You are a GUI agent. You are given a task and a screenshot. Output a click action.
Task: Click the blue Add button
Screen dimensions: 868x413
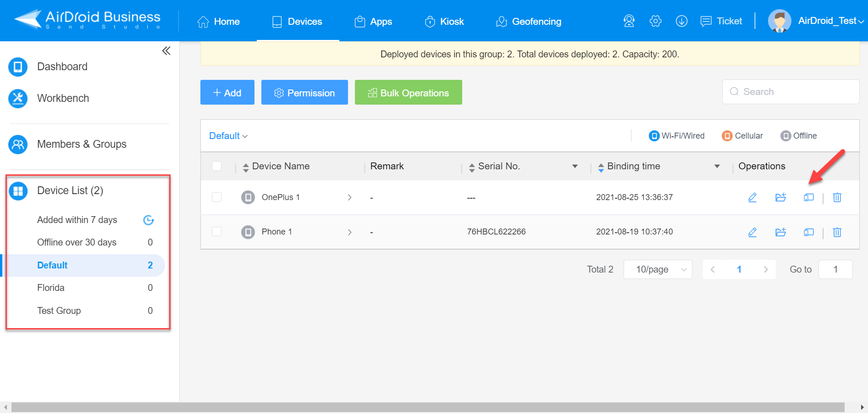(x=227, y=93)
